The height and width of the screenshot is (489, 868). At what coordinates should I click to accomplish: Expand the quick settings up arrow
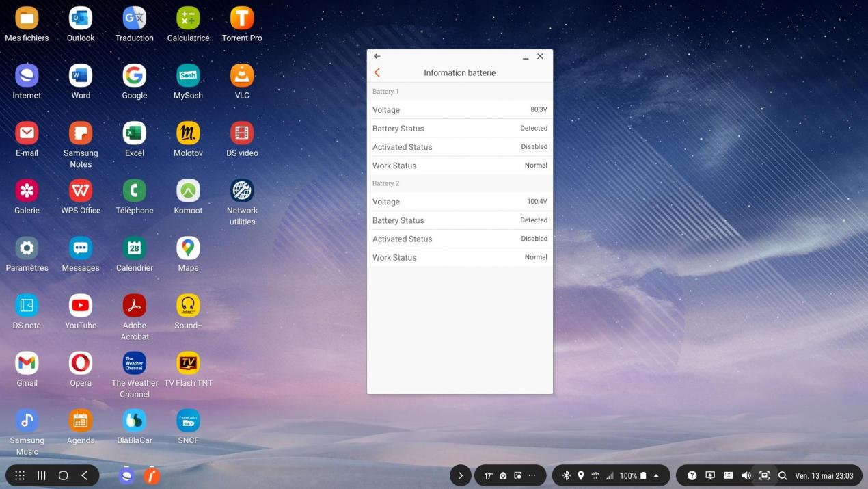656,475
